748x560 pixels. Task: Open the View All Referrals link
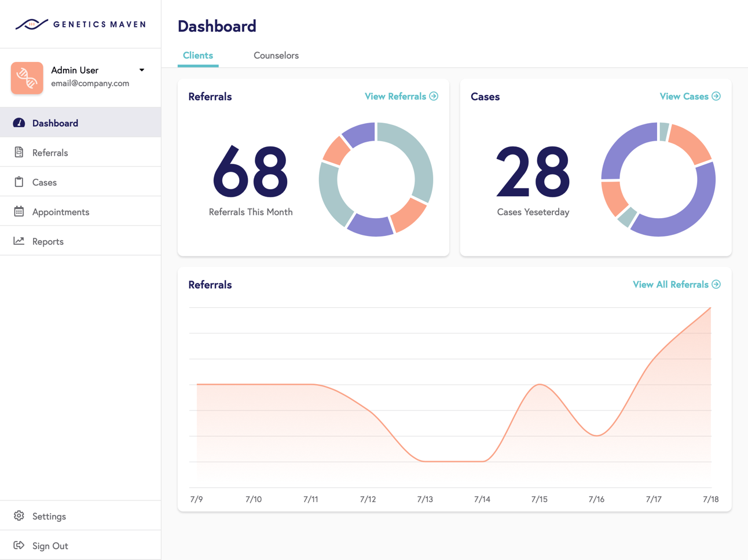676,284
